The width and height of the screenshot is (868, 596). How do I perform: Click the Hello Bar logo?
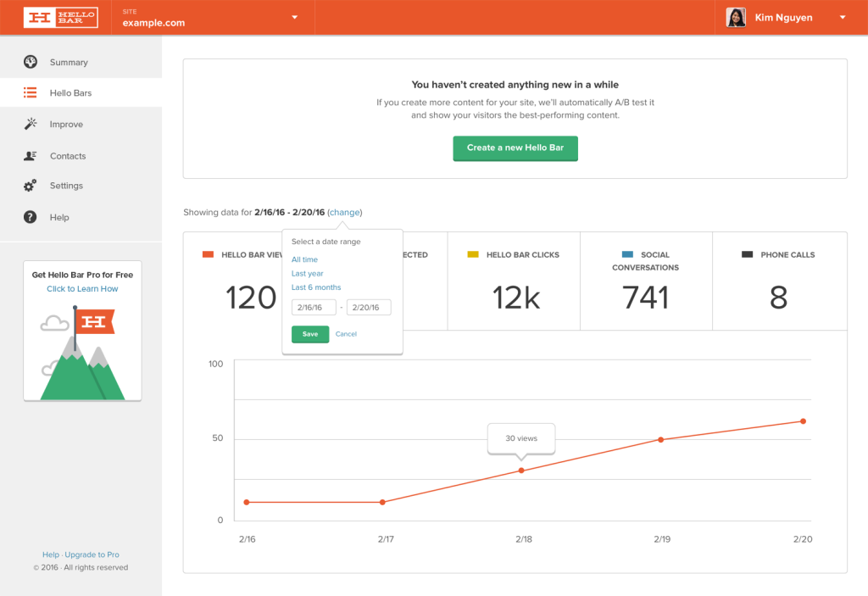point(61,17)
